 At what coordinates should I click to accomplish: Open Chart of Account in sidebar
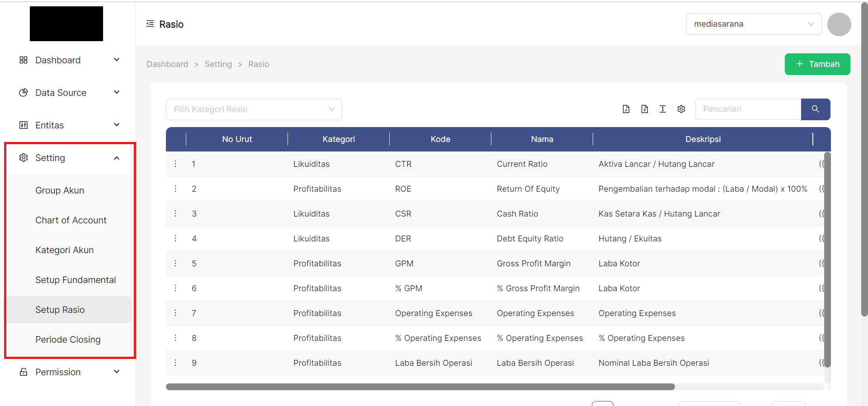71,220
